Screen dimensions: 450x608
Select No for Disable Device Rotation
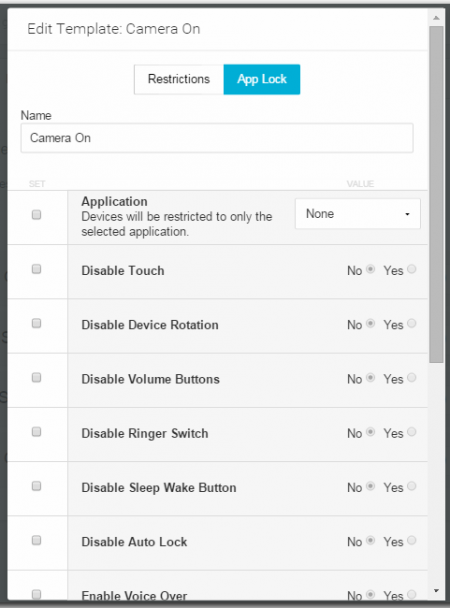(371, 323)
